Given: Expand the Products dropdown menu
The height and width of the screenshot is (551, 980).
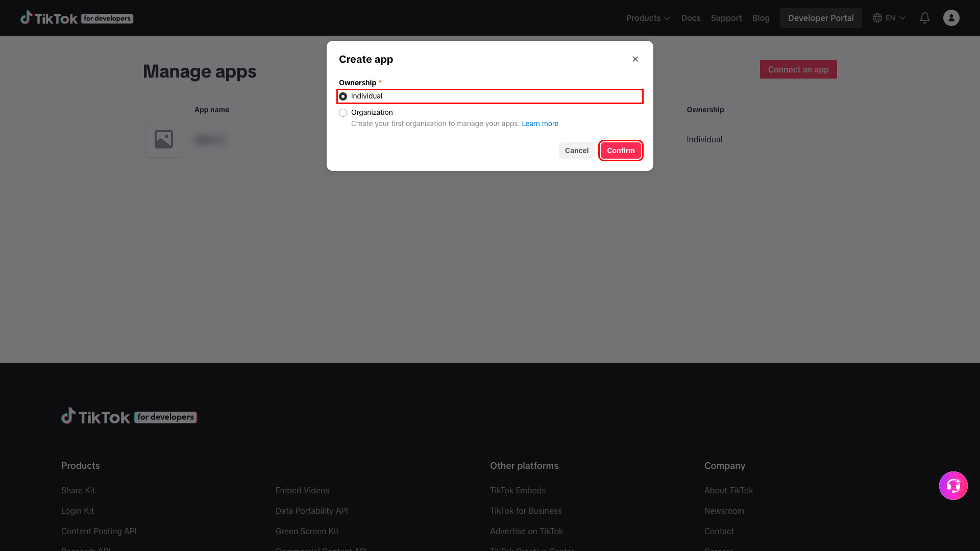Looking at the screenshot, I should coord(648,18).
